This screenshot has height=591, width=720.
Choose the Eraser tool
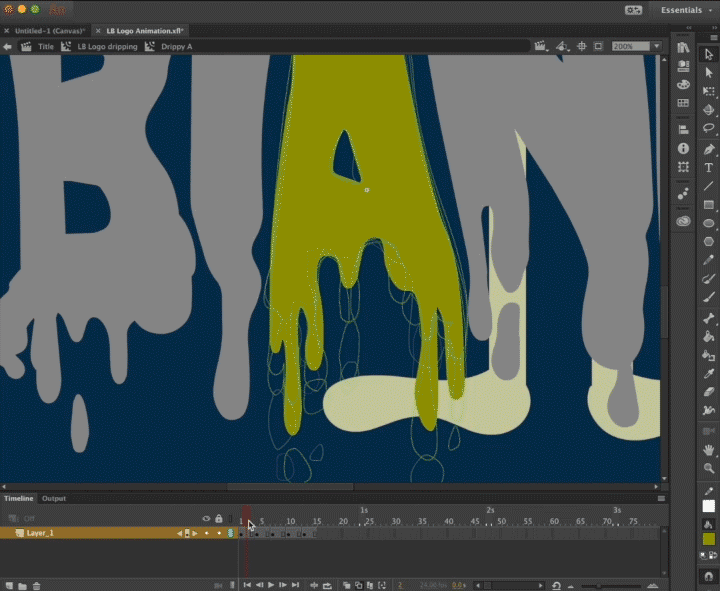[709, 391]
